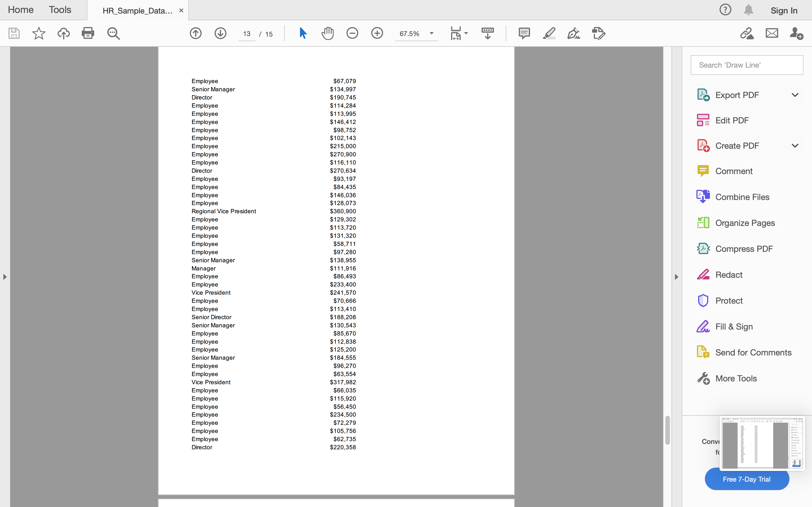Open the Redact tool
Viewport: 812px width, 507px height.
point(729,274)
